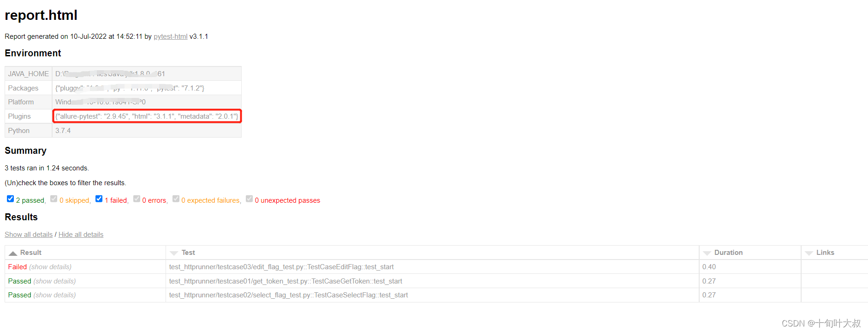Click the Result column sort arrow icon
Viewport: 868px width, 332px height.
click(13, 253)
